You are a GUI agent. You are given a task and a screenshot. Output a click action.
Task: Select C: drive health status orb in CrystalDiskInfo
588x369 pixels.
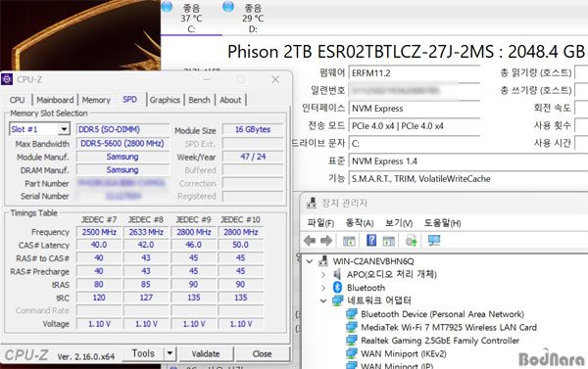pyautogui.click(x=167, y=6)
